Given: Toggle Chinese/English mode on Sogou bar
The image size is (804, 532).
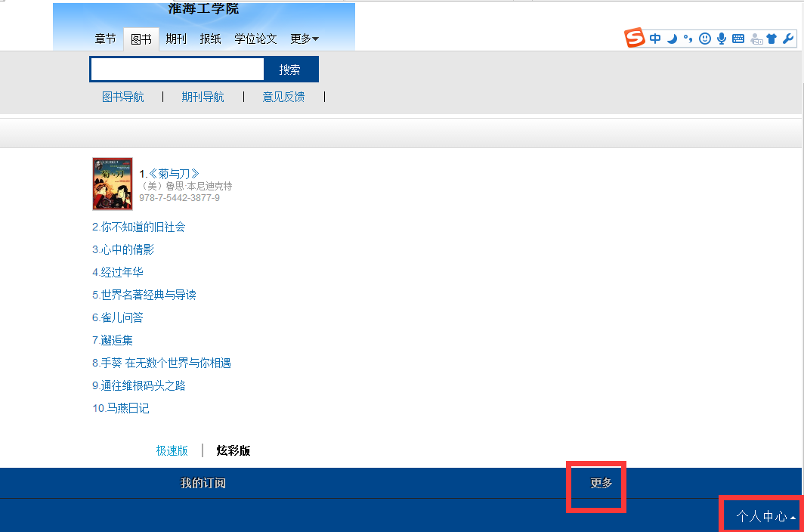Looking at the screenshot, I should pyautogui.click(x=655, y=39).
